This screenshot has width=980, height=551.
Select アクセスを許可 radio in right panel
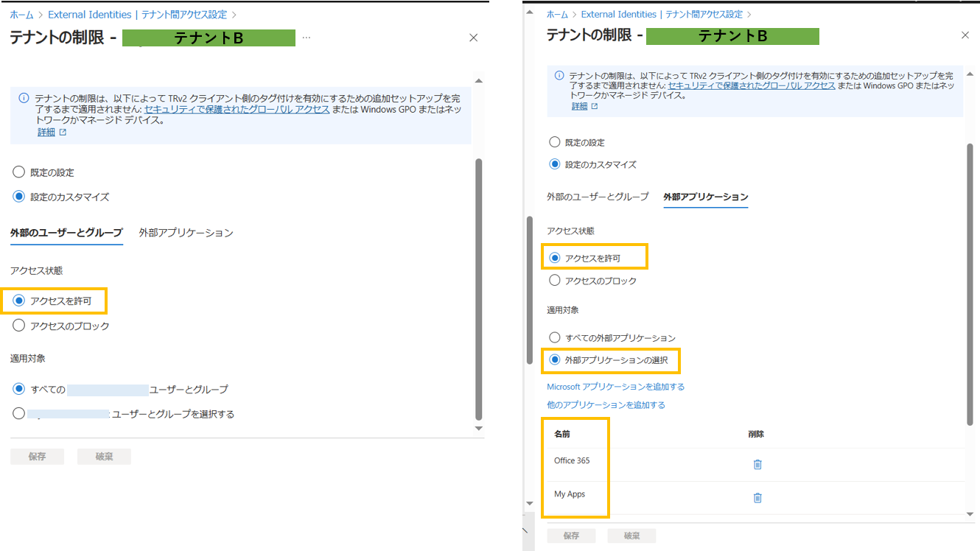tap(555, 258)
